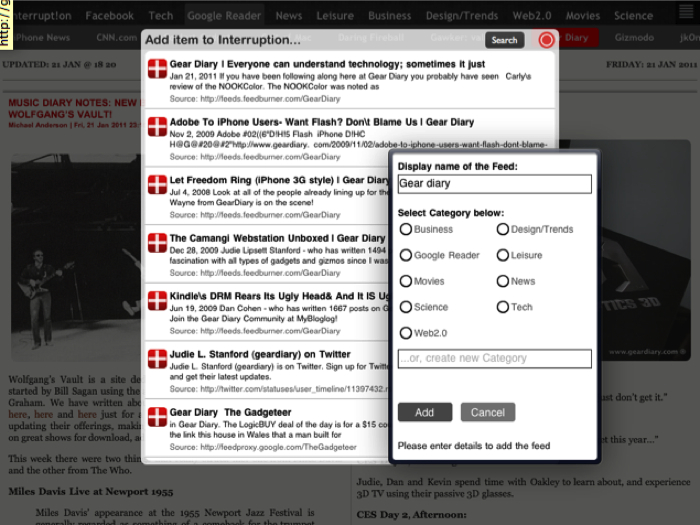The width and height of the screenshot is (700, 525).
Task: Select the Google Reader category radio button
Action: 406,255
